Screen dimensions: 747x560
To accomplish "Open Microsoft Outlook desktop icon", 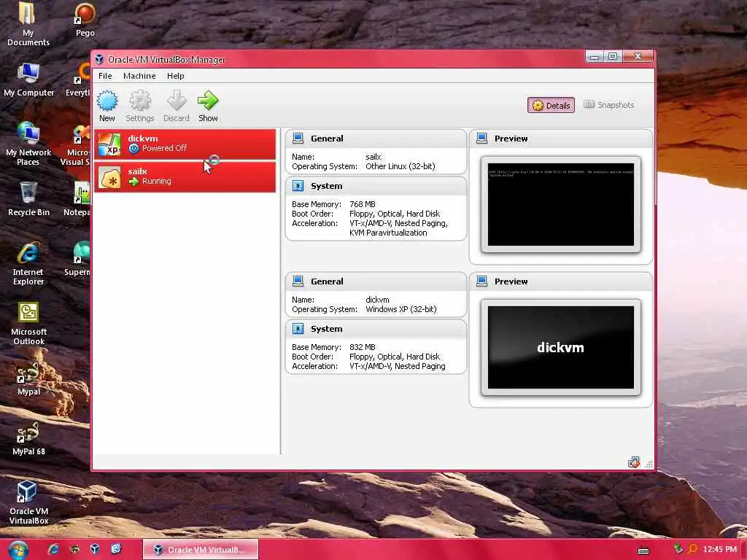I will click(28, 323).
